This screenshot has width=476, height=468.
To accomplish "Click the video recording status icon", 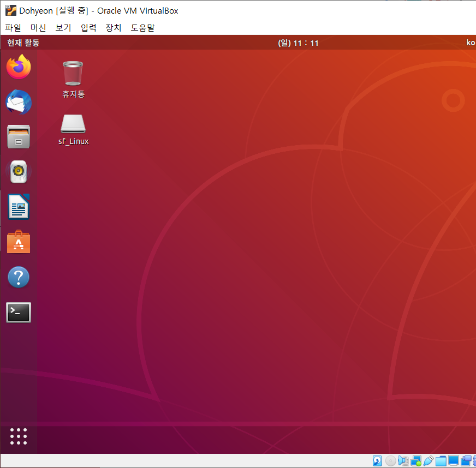I will 466,461.
